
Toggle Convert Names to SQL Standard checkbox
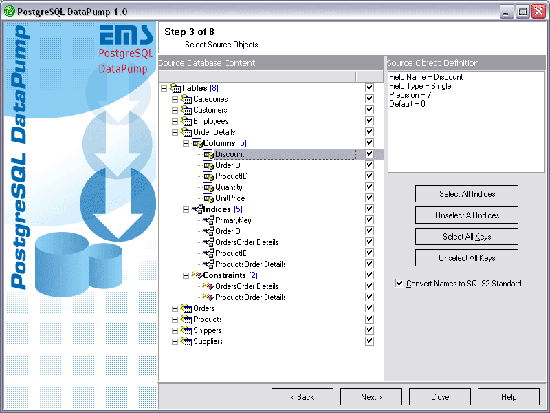[x=399, y=283]
